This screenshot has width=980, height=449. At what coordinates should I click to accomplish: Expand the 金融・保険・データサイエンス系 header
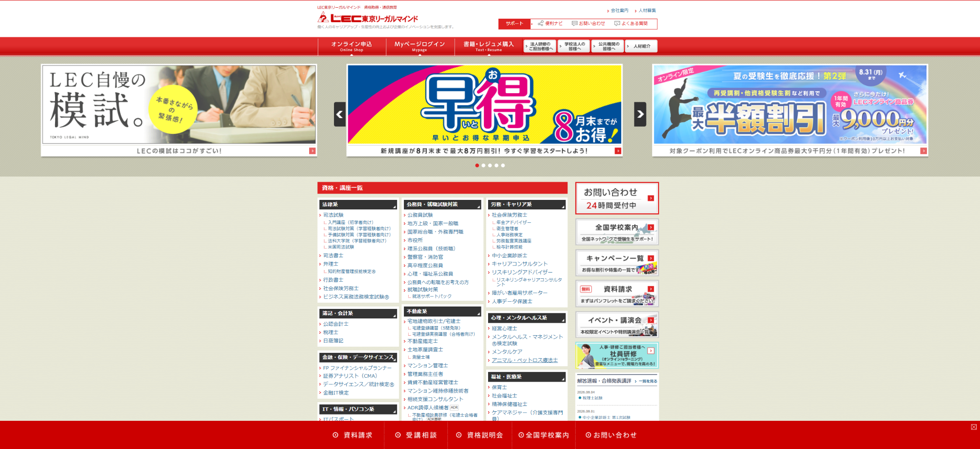358,358
